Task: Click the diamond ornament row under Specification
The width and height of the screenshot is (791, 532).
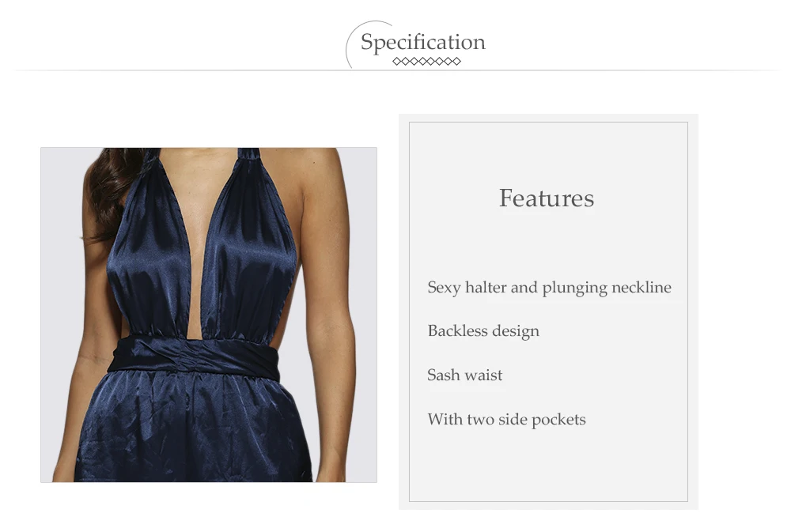Action: 426,62
